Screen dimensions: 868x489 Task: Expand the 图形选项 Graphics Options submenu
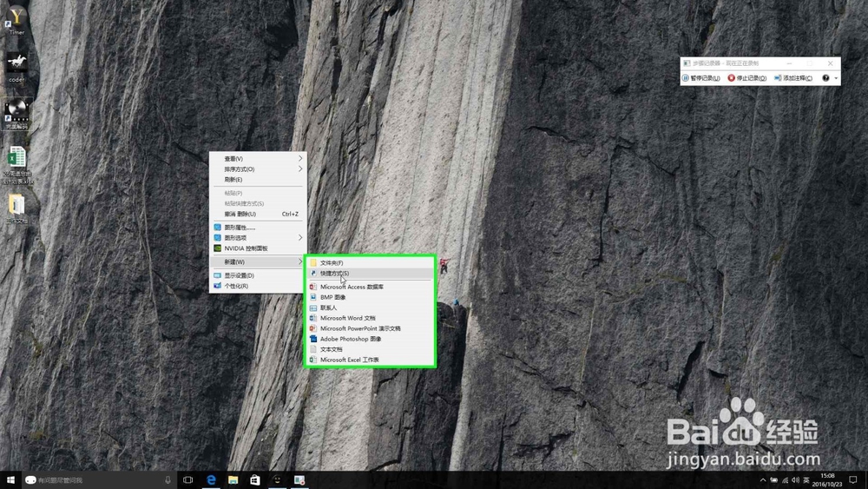pyautogui.click(x=258, y=238)
